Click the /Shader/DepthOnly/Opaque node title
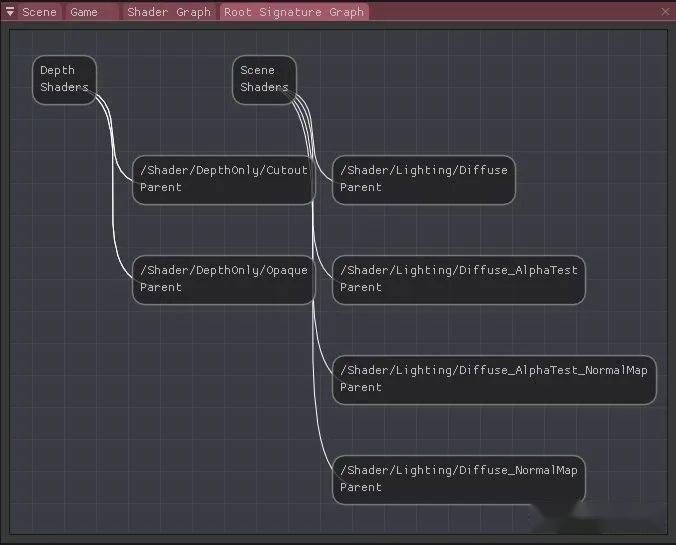The height and width of the screenshot is (545, 676). 224,270
